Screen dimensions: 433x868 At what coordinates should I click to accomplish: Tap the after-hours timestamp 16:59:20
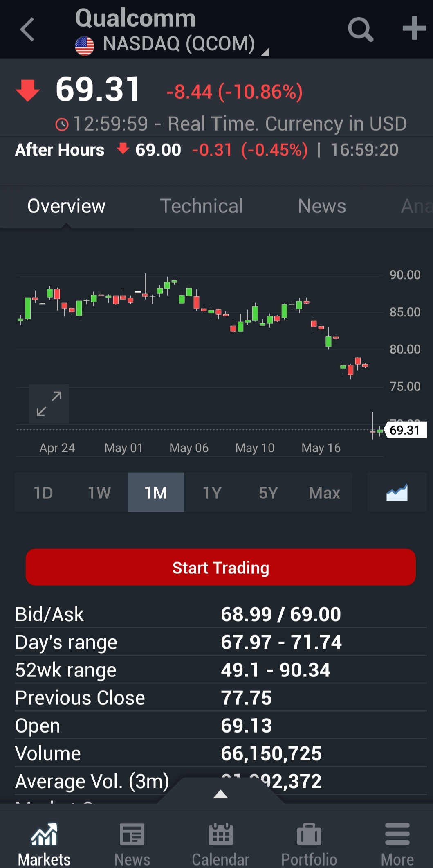pyautogui.click(x=364, y=150)
